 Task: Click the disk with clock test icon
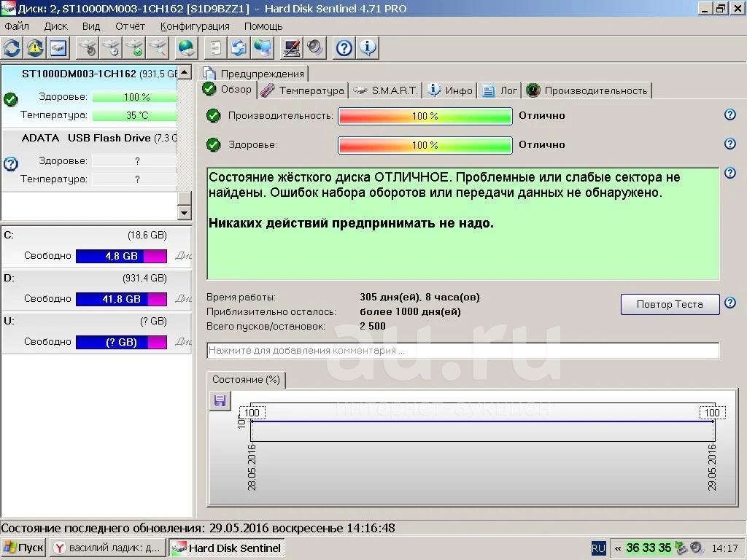click(112, 48)
